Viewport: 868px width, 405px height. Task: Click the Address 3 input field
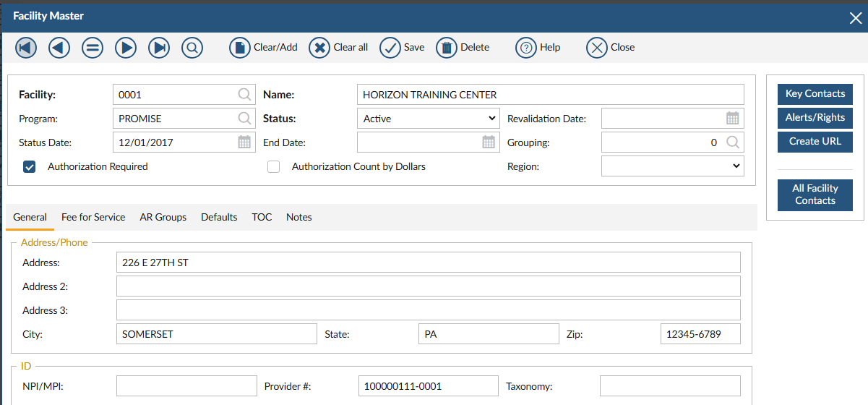click(429, 310)
